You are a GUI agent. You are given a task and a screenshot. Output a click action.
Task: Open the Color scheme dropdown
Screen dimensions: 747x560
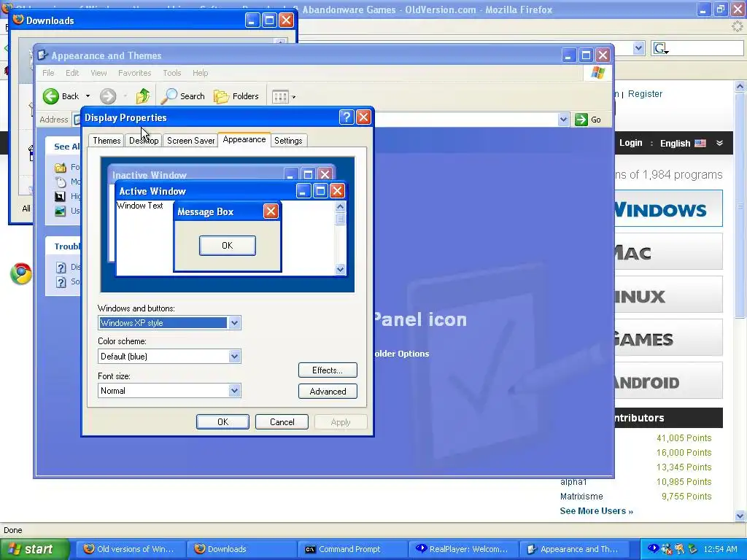[x=234, y=356]
